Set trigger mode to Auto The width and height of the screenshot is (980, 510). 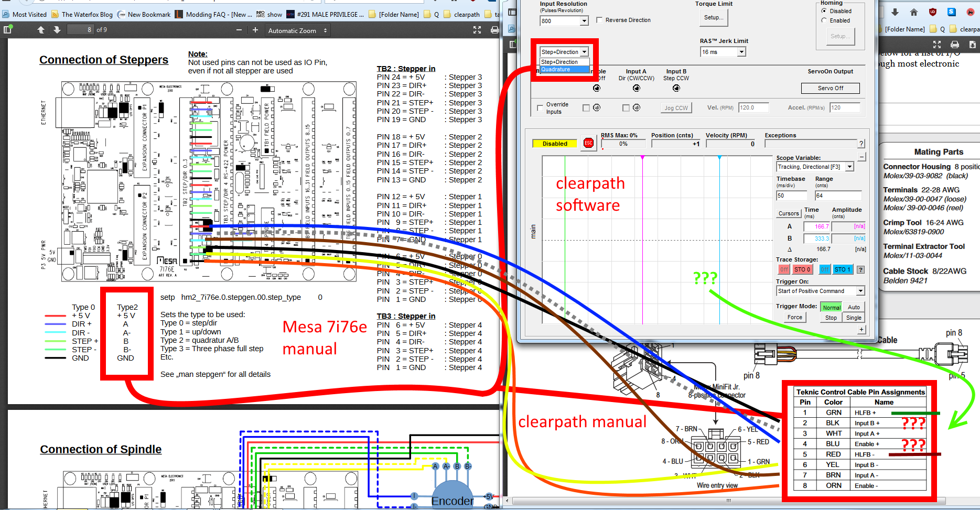(x=854, y=307)
